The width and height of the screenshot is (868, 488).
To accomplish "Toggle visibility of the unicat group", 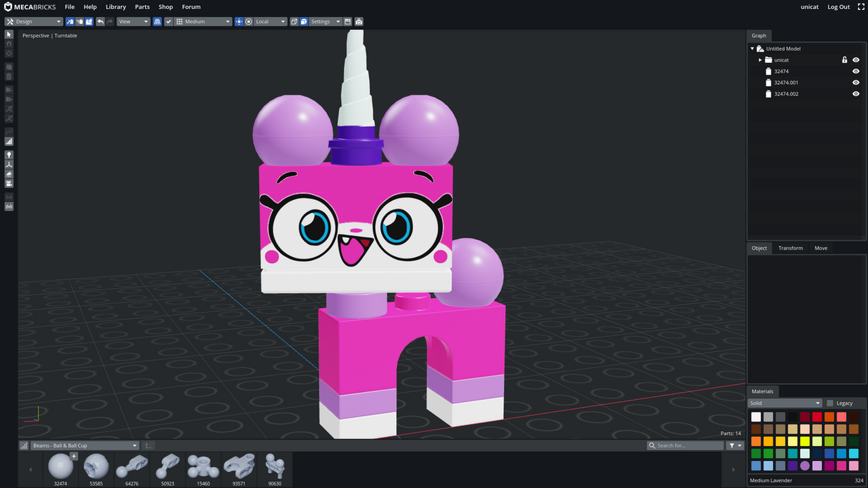I will [x=856, y=60].
